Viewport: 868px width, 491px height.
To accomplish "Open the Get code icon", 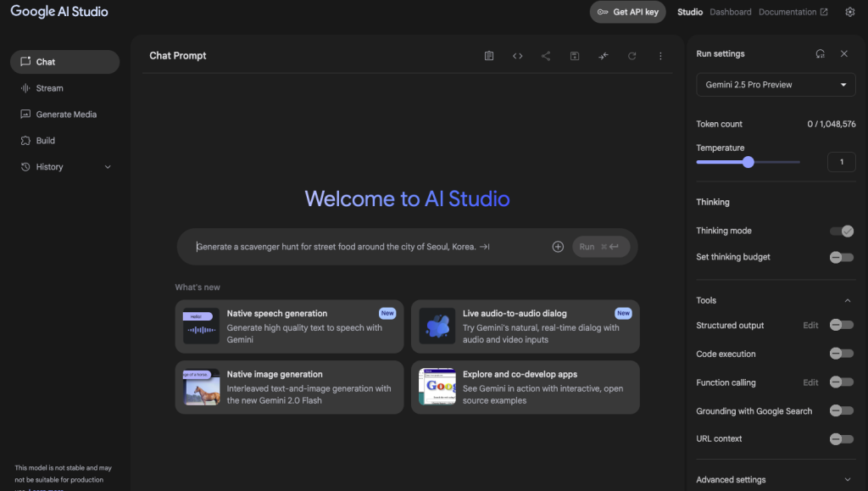I will click(x=518, y=56).
